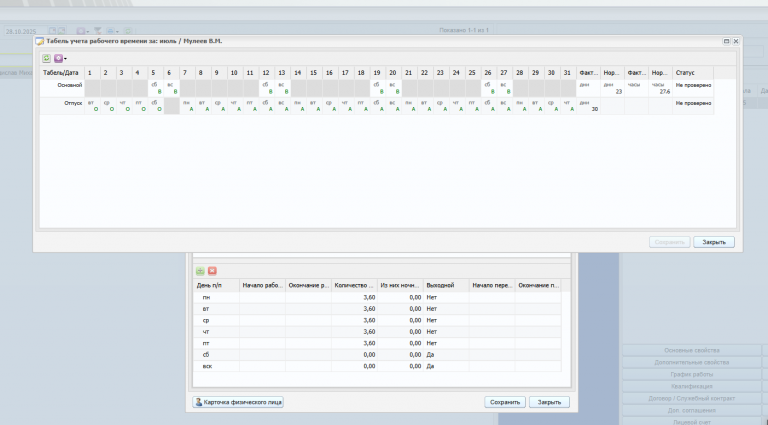Select the ср row in schedule
This screenshot has width=768, height=425.
377,320
